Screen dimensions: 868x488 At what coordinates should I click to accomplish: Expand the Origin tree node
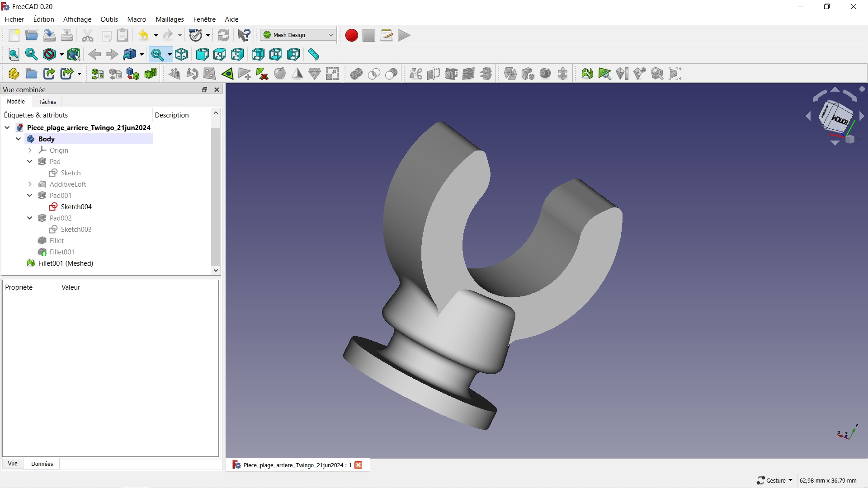pos(30,150)
